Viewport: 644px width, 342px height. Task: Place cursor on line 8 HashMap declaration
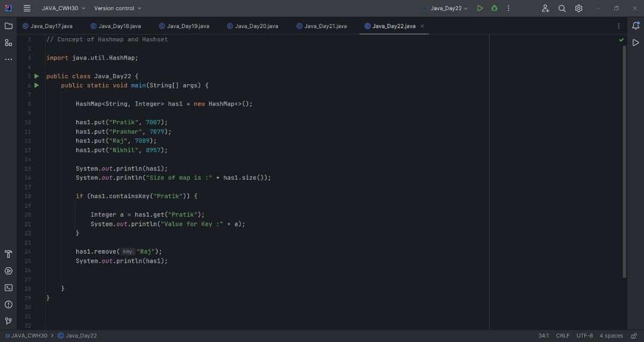pos(164,104)
